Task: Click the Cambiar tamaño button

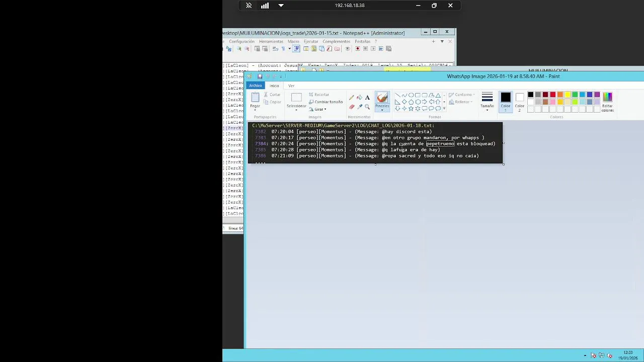Action: (x=326, y=102)
